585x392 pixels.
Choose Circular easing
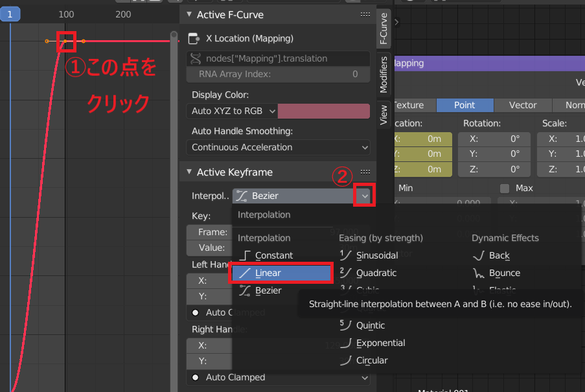tap(372, 361)
